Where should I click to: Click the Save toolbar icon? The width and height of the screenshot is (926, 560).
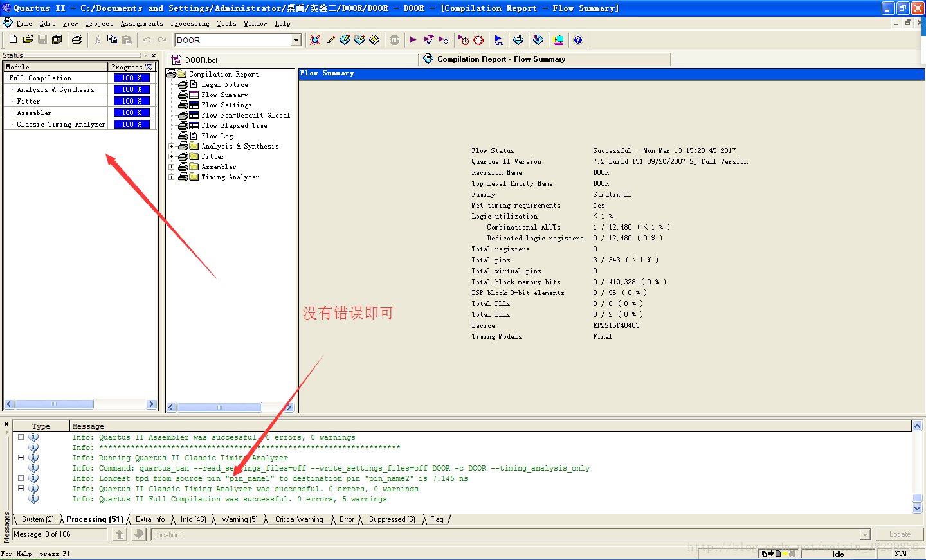click(42, 40)
